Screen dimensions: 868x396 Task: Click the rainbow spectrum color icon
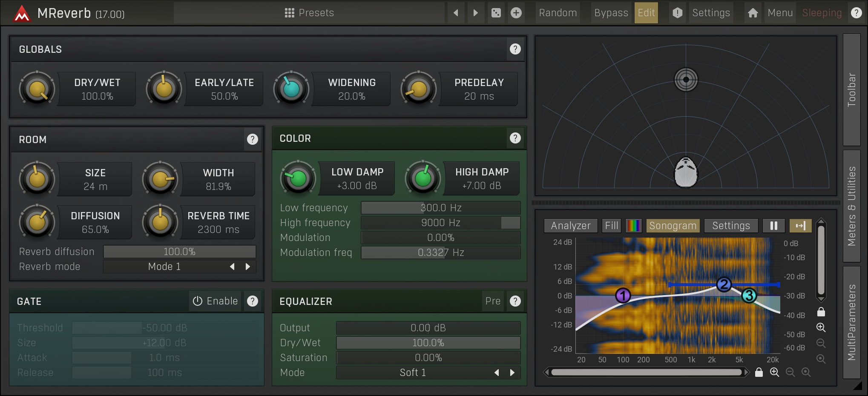click(x=633, y=226)
